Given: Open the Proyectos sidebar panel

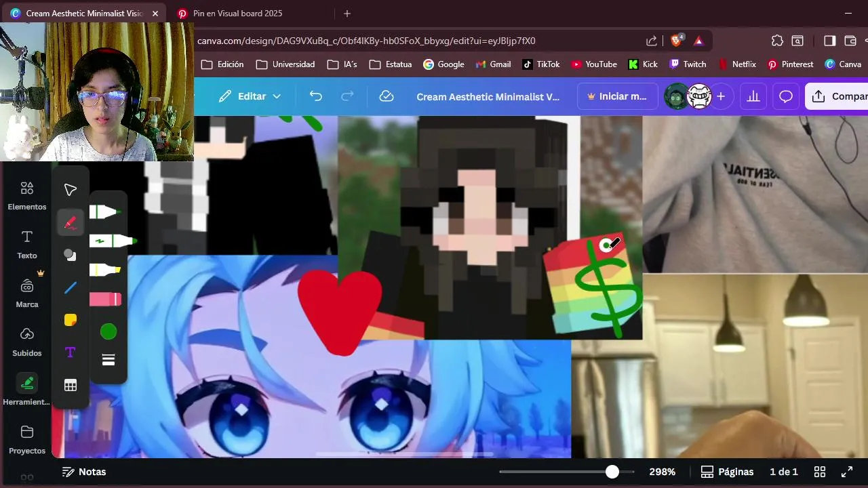Looking at the screenshot, I should coord(27,440).
